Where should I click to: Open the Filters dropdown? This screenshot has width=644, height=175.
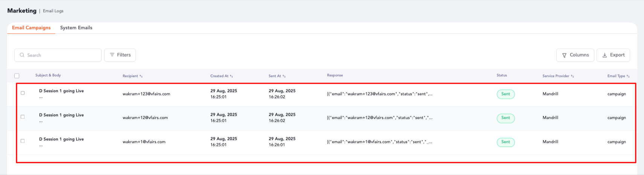click(120, 55)
